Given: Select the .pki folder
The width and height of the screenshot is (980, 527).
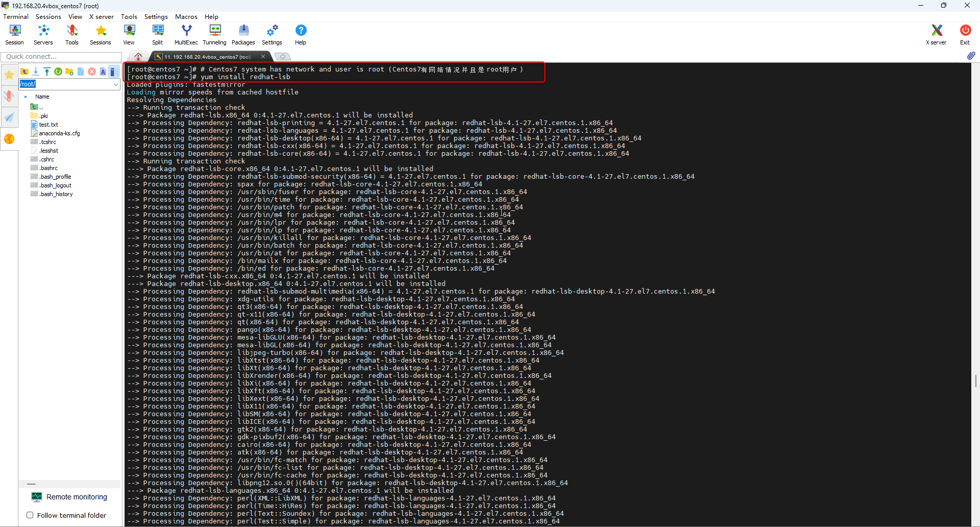Looking at the screenshot, I should (x=39, y=116).
